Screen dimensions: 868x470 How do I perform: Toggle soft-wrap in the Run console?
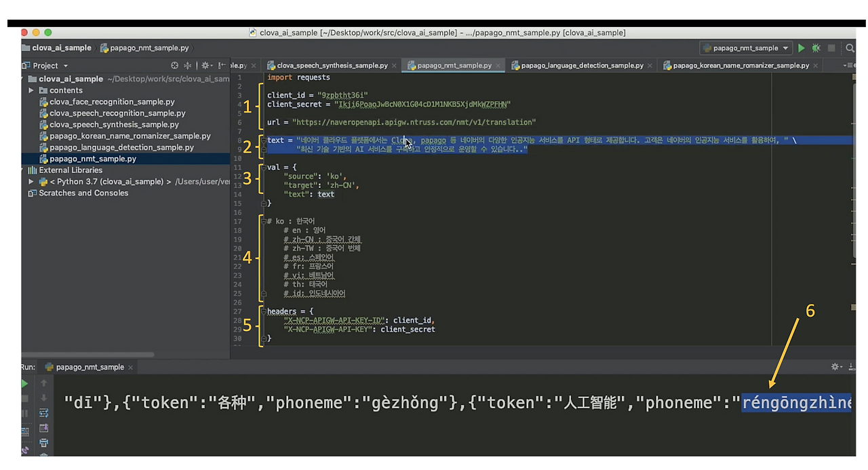(x=44, y=413)
